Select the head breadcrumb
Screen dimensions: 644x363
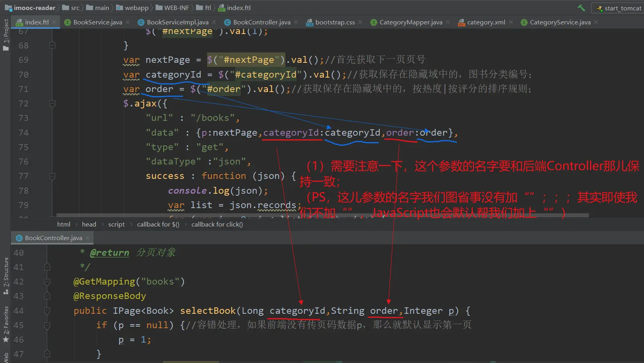[x=89, y=225]
